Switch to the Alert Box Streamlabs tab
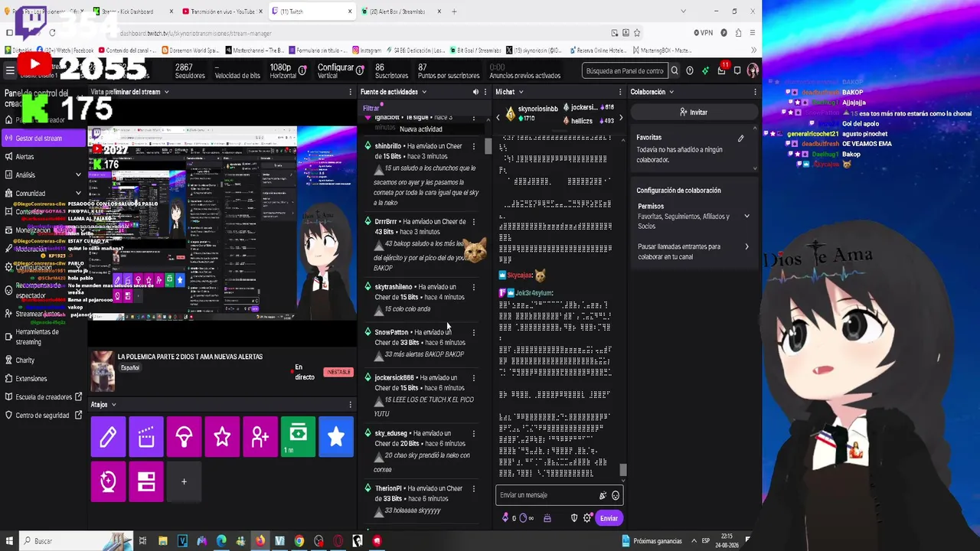 pyautogui.click(x=401, y=11)
